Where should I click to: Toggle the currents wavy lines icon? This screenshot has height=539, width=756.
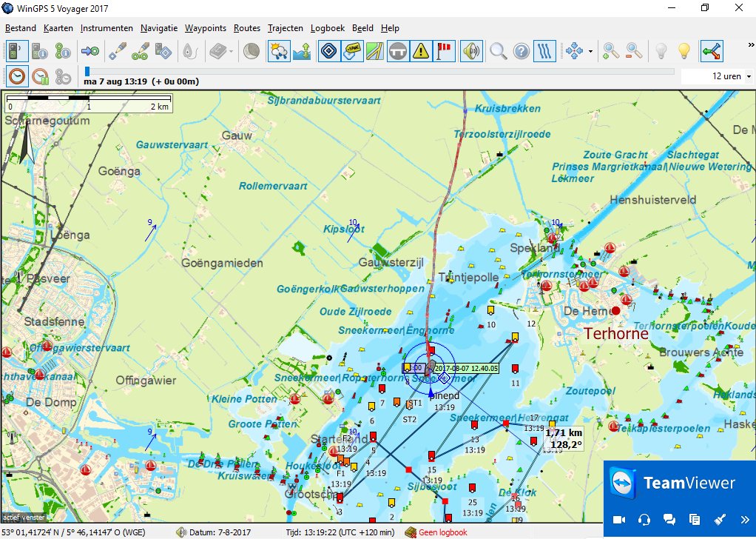coord(545,51)
